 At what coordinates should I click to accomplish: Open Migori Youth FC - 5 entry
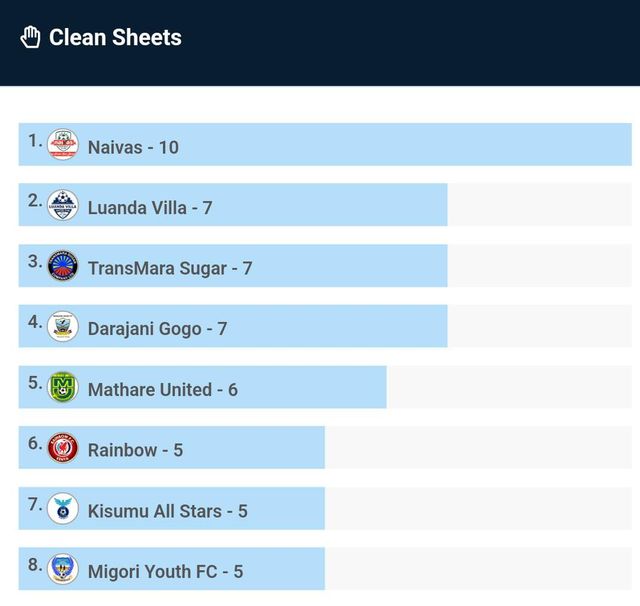[x=165, y=572]
